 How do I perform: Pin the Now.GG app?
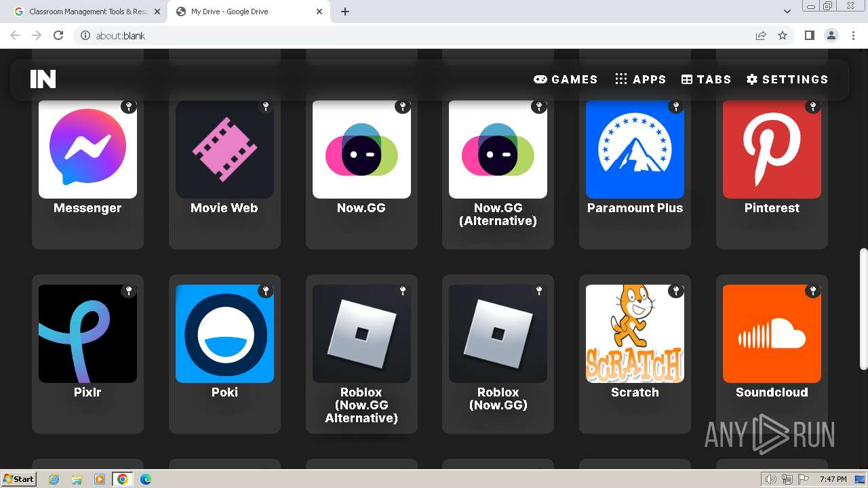(403, 106)
